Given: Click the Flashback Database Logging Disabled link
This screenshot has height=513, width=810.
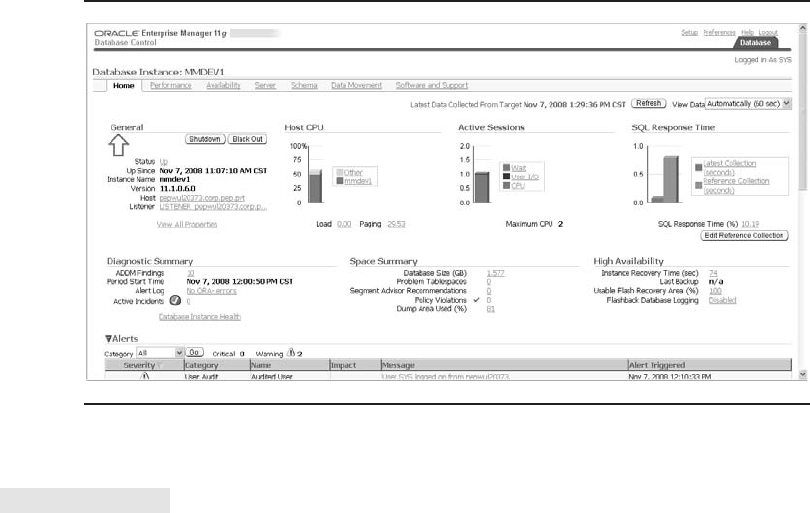Looking at the screenshot, I should (723, 300).
